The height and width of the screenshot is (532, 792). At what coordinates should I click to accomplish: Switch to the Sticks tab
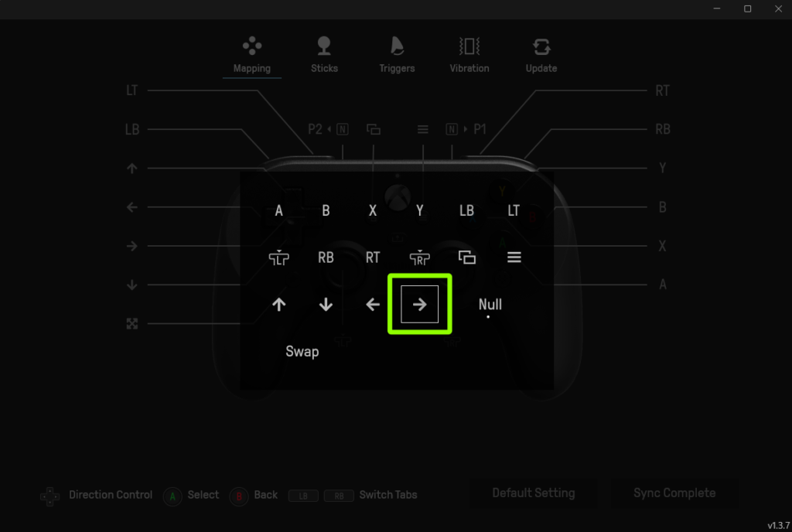coord(324,56)
